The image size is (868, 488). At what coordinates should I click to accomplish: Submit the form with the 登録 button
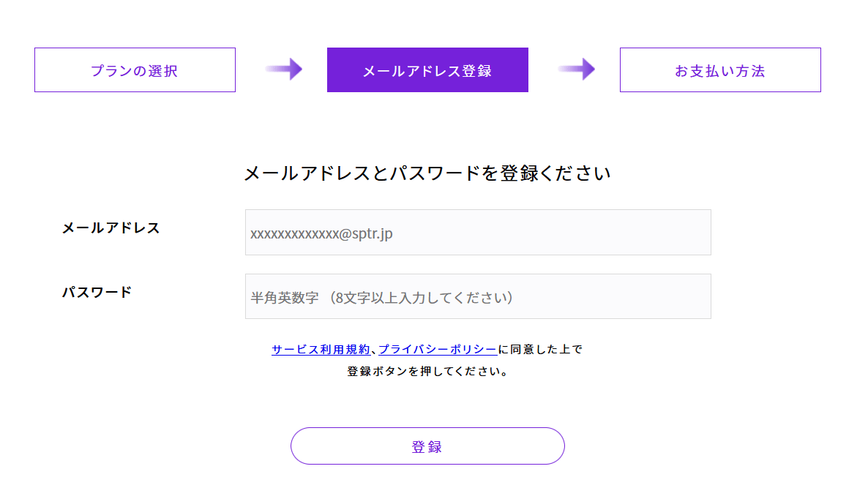pos(427,446)
